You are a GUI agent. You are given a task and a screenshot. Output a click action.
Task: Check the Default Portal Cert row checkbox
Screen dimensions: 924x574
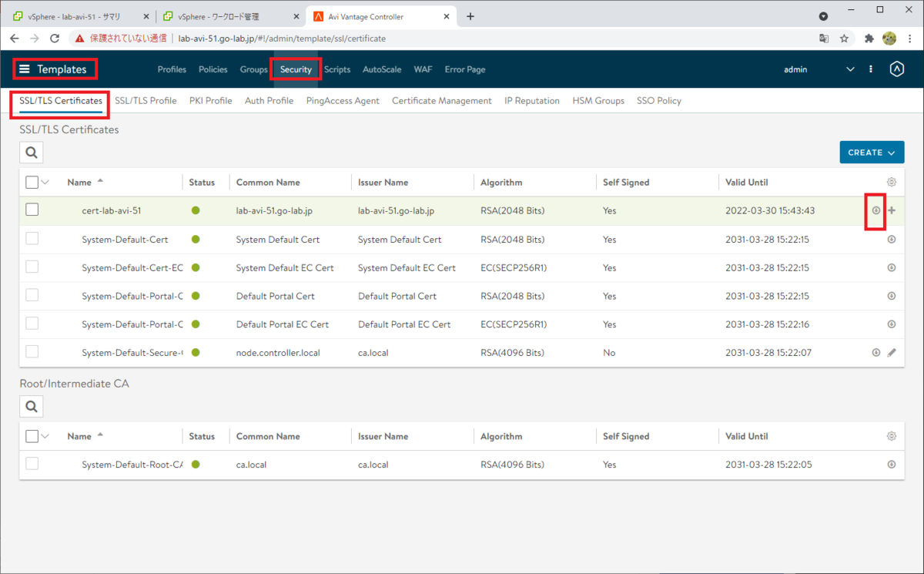tap(32, 295)
